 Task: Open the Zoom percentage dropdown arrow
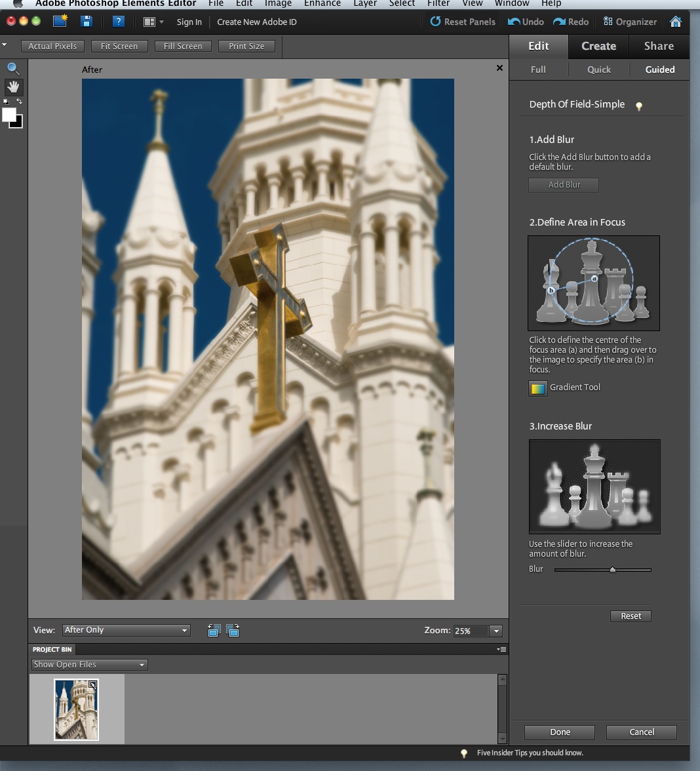(x=496, y=631)
